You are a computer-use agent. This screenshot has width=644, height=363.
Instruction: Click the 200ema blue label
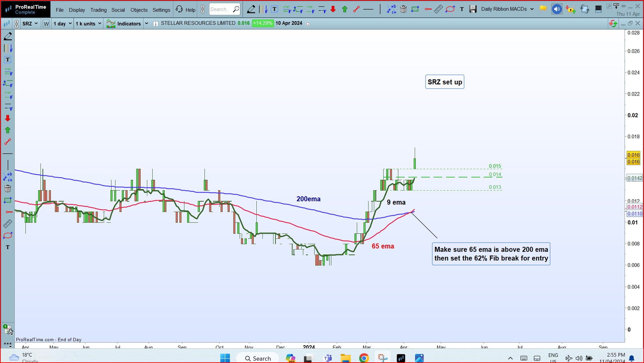(x=308, y=199)
